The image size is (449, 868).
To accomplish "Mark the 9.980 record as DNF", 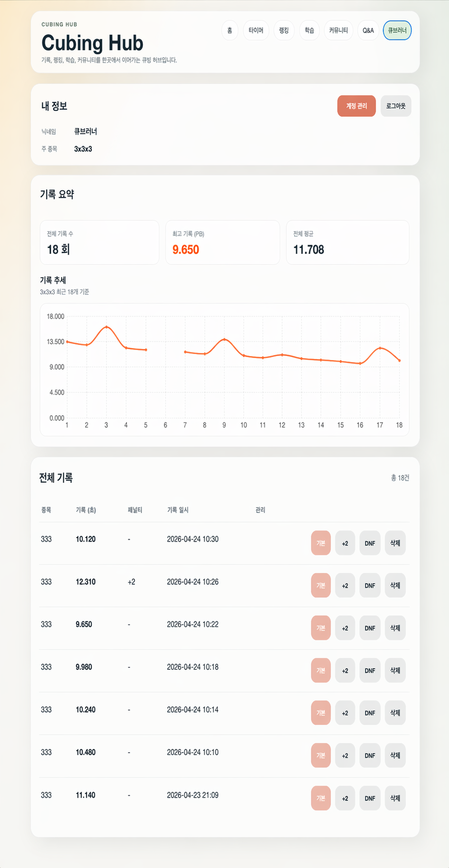I will 370,670.
